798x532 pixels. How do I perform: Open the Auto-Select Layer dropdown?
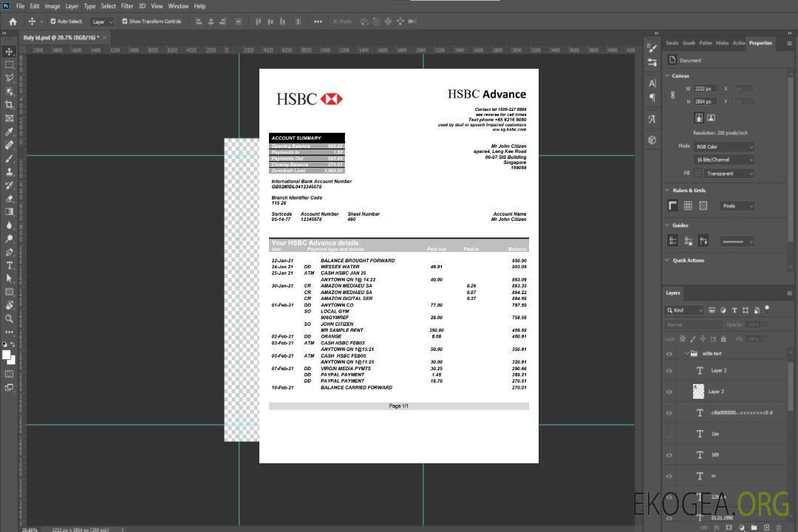click(102, 21)
